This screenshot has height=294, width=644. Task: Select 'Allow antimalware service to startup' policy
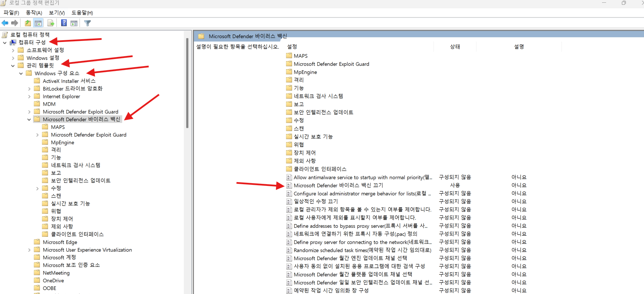363,177
